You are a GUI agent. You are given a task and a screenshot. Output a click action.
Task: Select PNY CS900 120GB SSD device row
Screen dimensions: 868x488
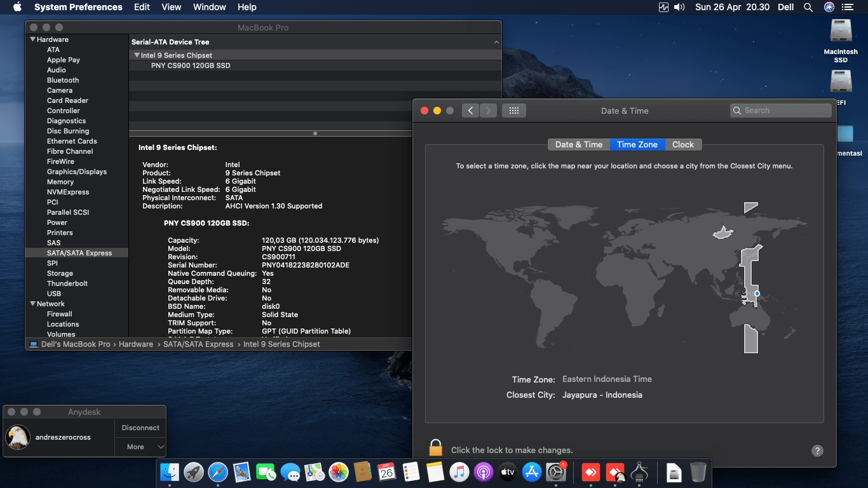click(315, 65)
